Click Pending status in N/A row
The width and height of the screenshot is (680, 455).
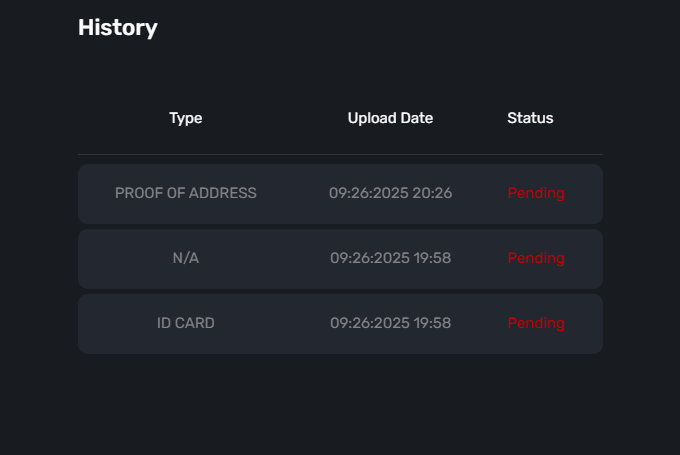click(536, 258)
